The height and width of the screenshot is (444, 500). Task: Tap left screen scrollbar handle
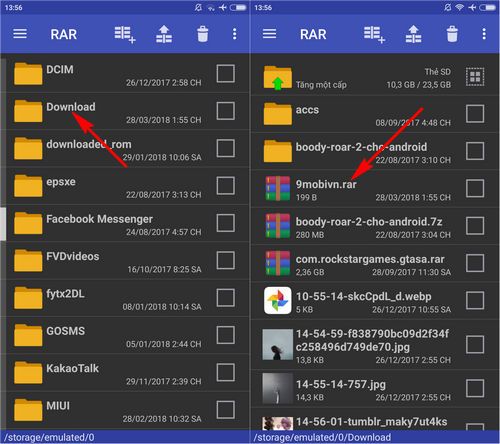3,224
